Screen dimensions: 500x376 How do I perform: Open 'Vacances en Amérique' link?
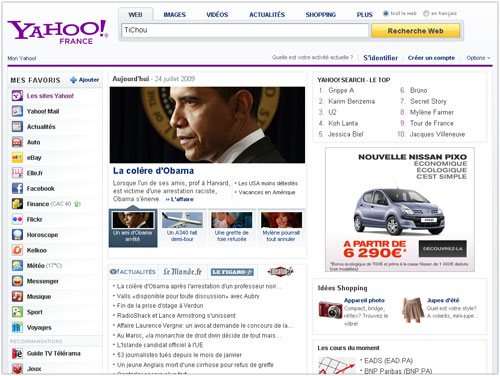267,192
